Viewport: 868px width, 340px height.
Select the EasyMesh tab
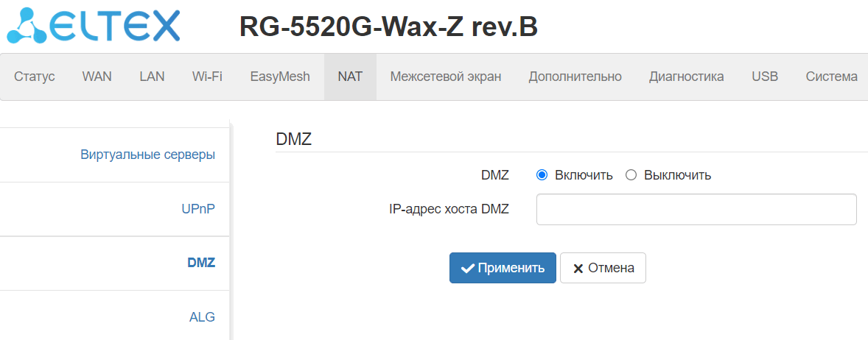280,77
